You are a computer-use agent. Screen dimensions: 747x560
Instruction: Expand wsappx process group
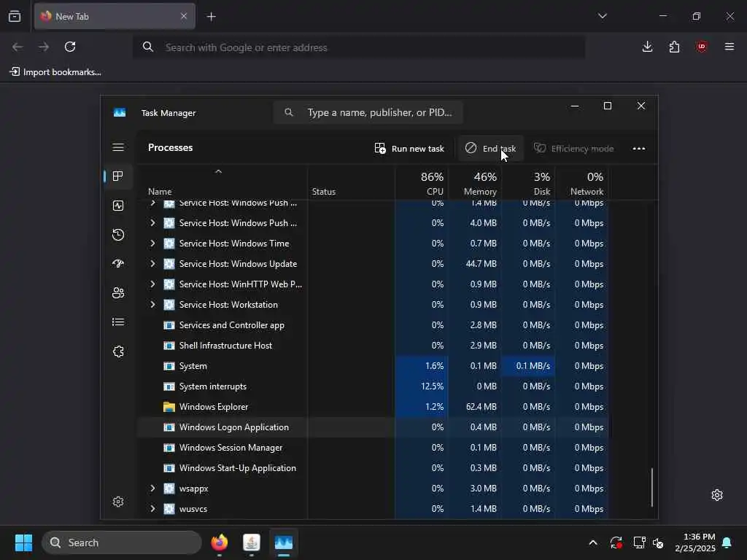tap(152, 489)
